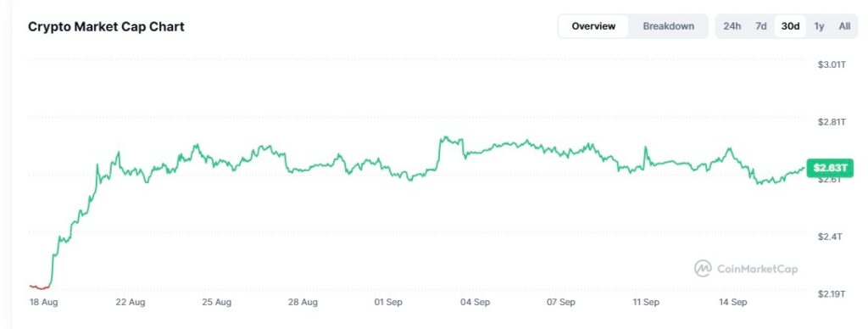This screenshot has width=868, height=329.
Task: Switch to the Breakdown tab
Action: click(668, 26)
